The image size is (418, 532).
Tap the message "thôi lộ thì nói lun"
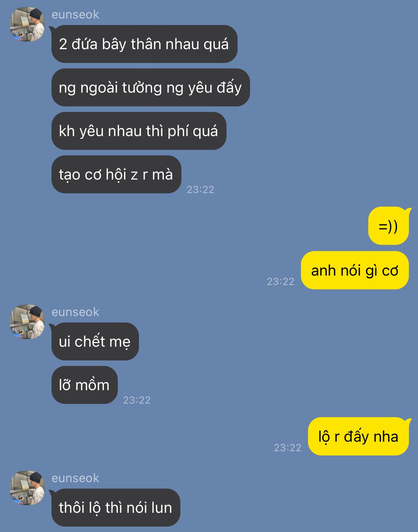[x=116, y=507]
